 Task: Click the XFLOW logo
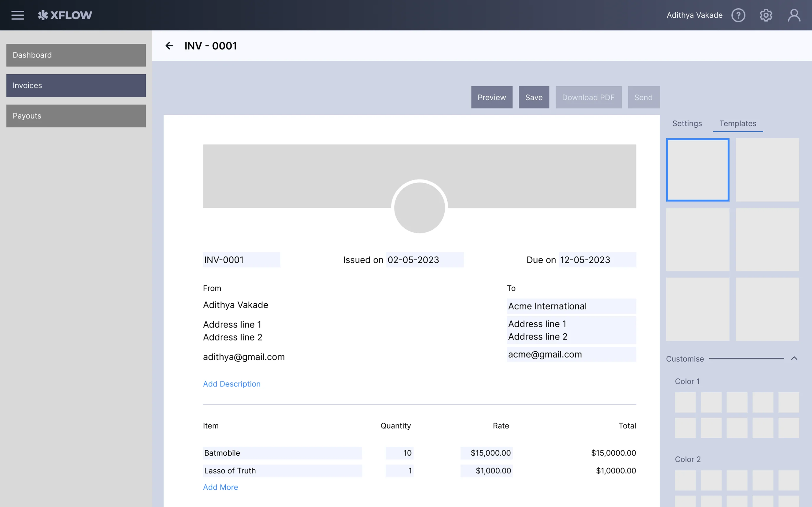point(66,15)
